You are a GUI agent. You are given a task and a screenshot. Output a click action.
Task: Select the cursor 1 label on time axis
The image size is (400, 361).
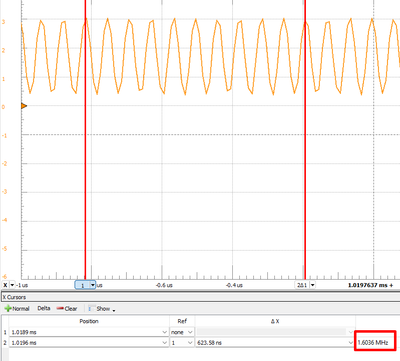[82, 285]
